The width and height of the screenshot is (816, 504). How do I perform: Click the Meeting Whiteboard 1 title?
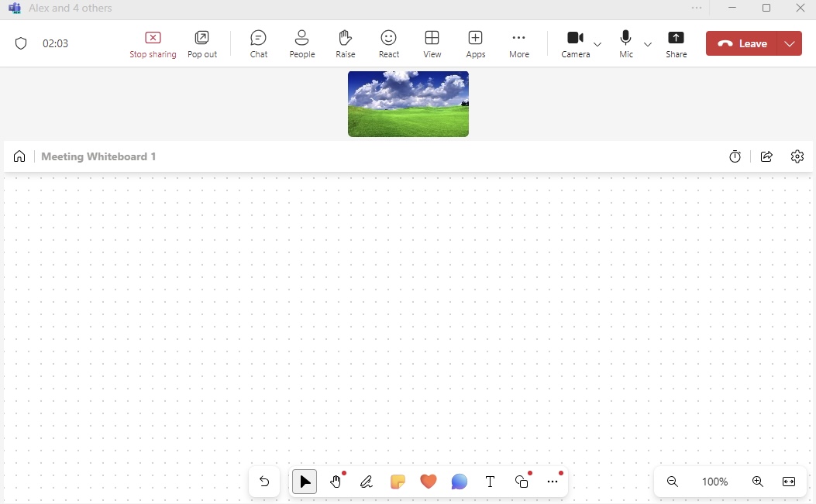(98, 156)
